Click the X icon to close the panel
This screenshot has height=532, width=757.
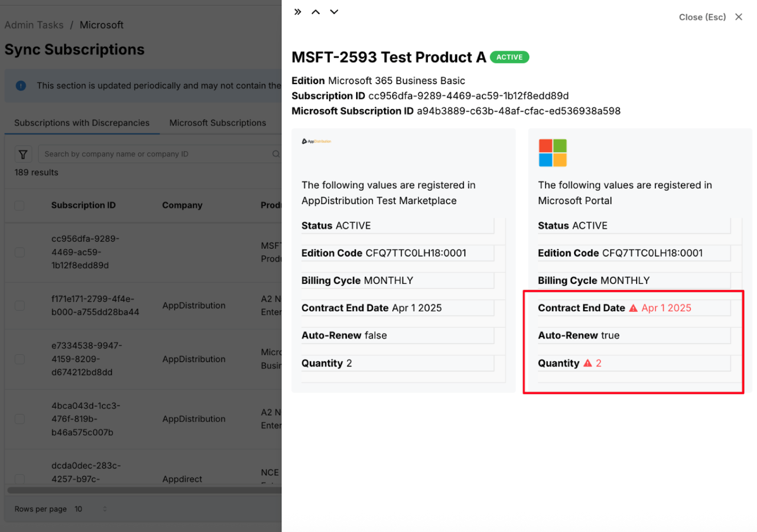(739, 17)
